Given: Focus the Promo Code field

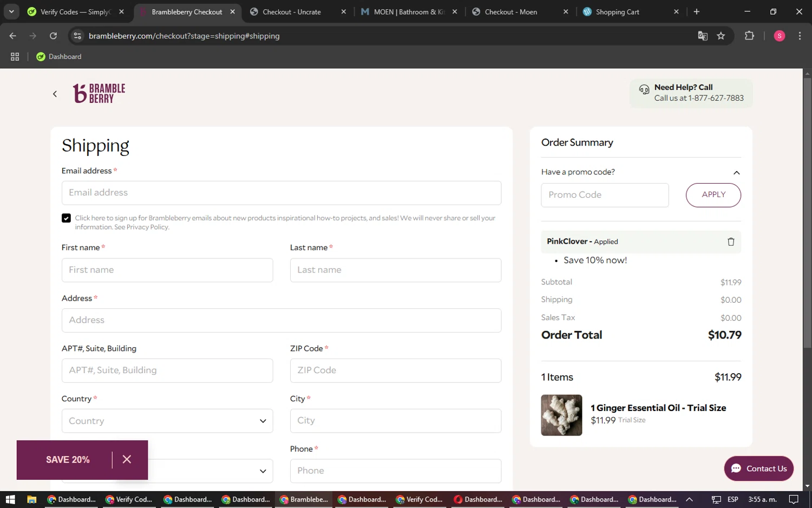Looking at the screenshot, I should point(605,195).
